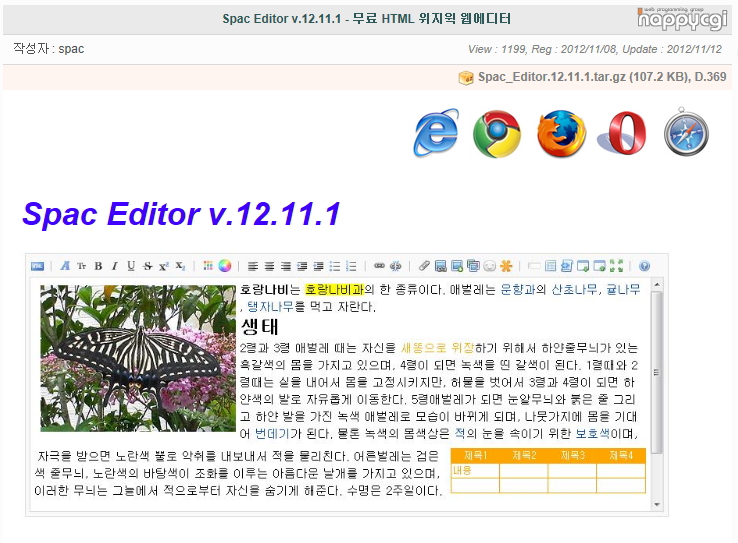738x543 pixels.
Task: Click the layer up-arrow window icon
Action: 599,266
